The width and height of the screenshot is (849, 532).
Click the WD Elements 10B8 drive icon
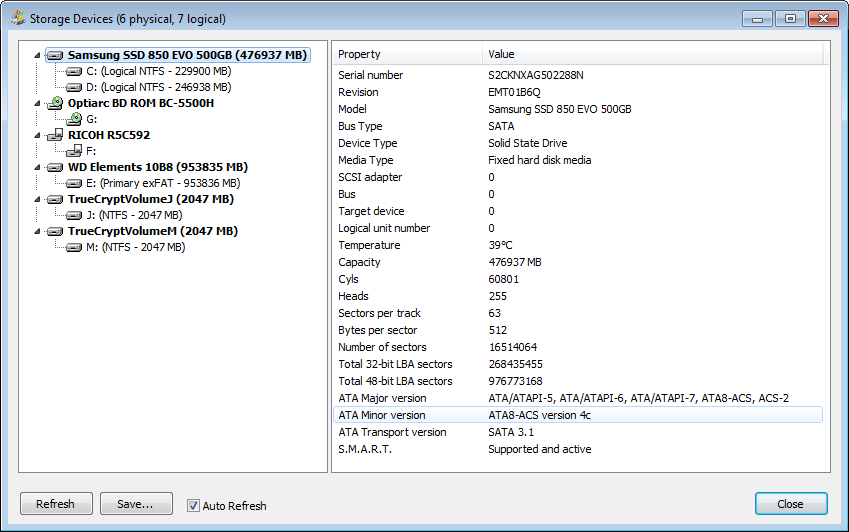[55, 167]
